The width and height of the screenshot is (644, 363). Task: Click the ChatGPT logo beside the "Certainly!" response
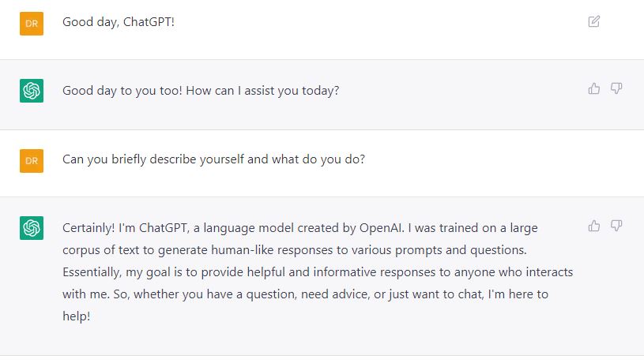31,229
